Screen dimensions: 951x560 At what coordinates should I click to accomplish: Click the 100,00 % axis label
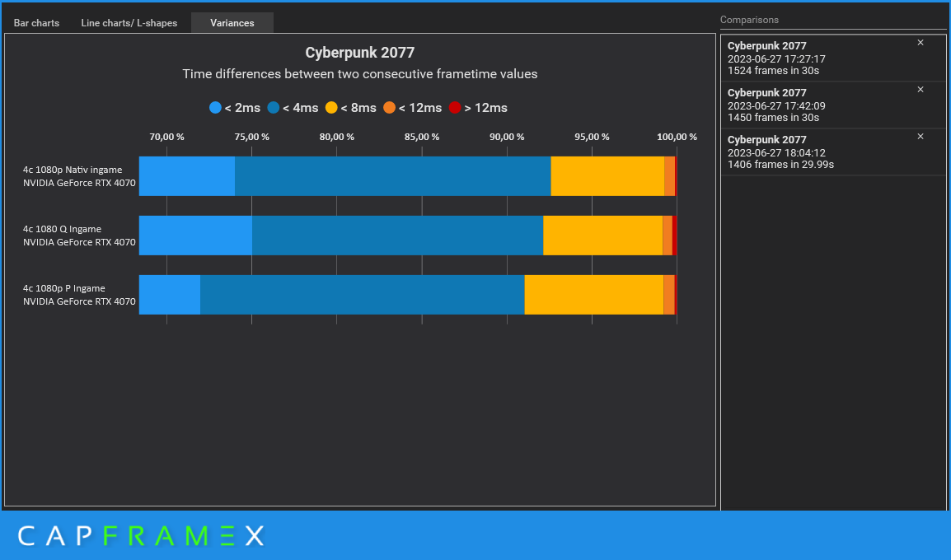[677, 137]
